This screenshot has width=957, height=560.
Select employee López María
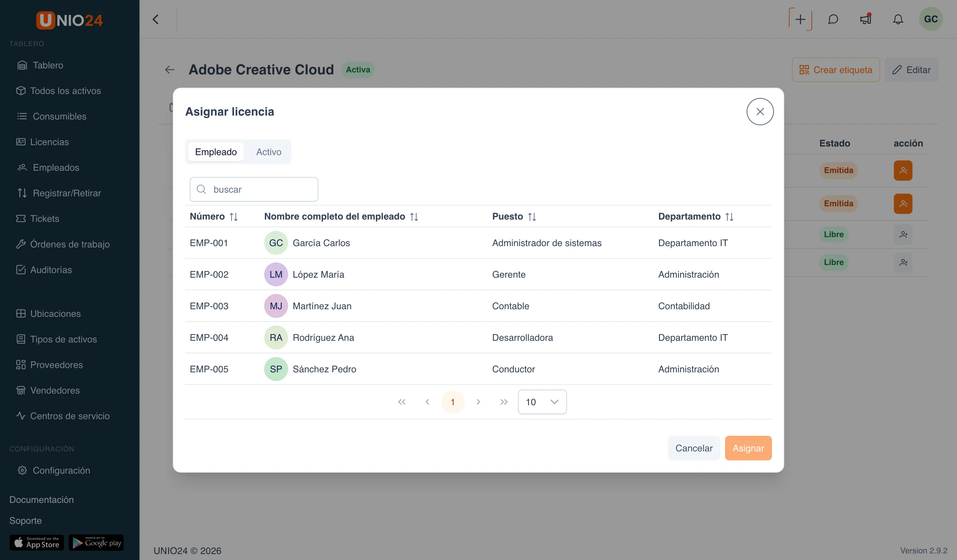pos(478,274)
